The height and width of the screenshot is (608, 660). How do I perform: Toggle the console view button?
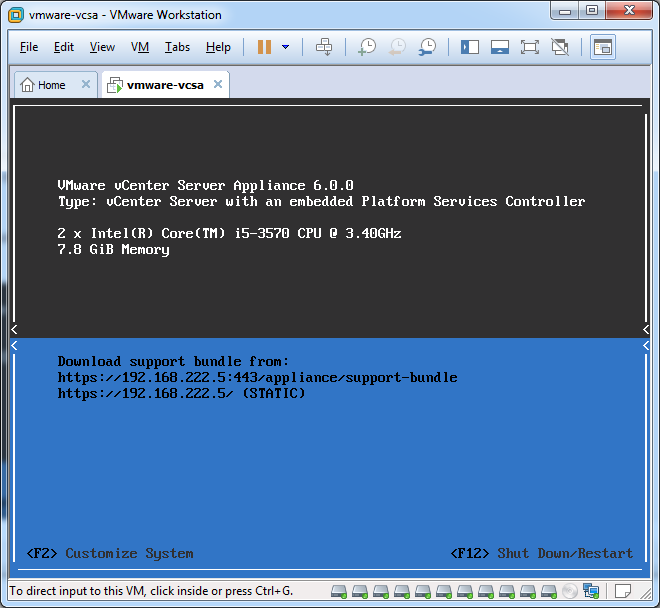tap(603, 47)
